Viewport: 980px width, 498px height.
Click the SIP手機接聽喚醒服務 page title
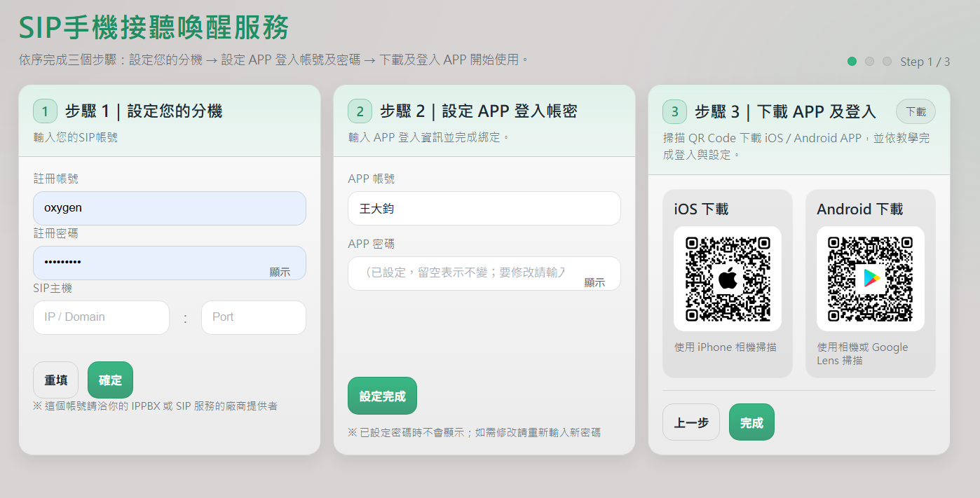(154, 27)
